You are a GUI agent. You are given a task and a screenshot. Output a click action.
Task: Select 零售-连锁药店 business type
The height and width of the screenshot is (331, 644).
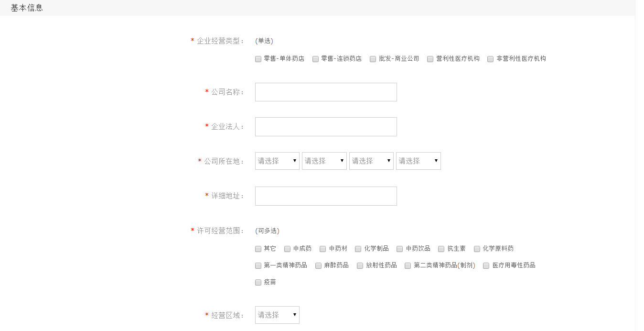coord(315,59)
